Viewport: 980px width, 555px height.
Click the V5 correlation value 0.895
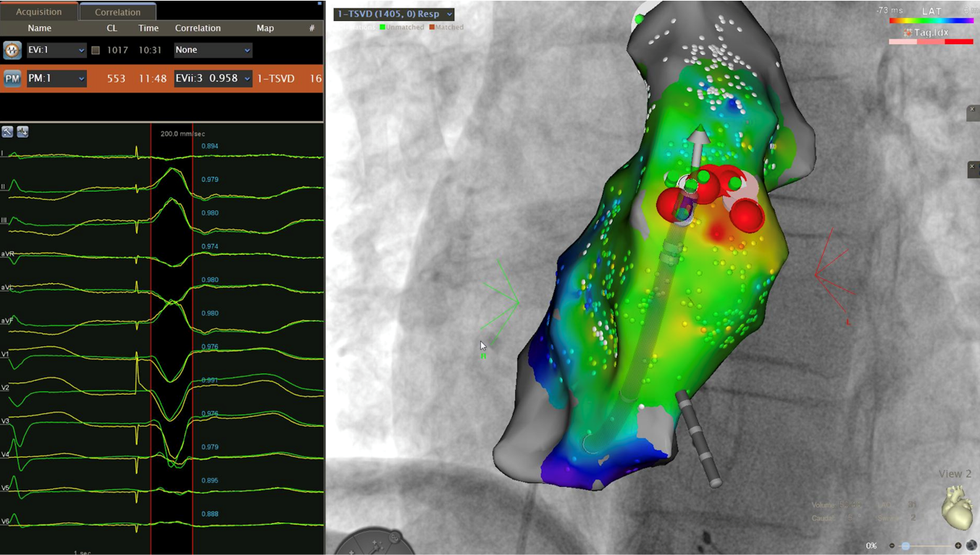point(209,481)
